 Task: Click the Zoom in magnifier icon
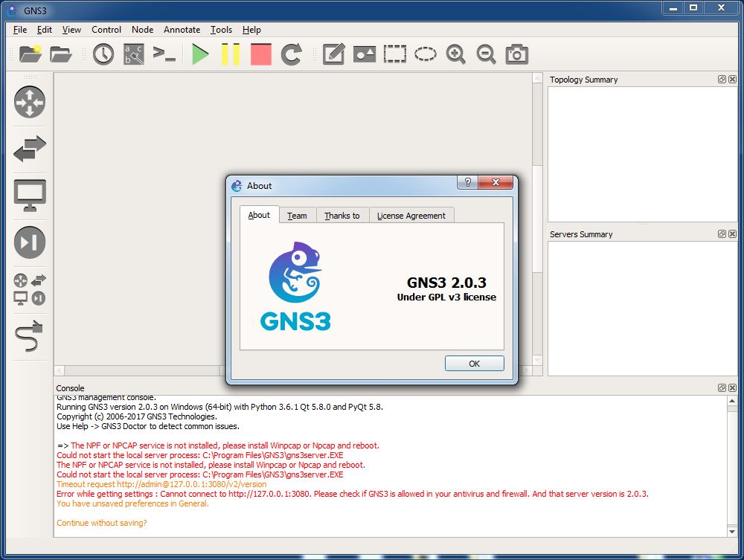coord(455,54)
